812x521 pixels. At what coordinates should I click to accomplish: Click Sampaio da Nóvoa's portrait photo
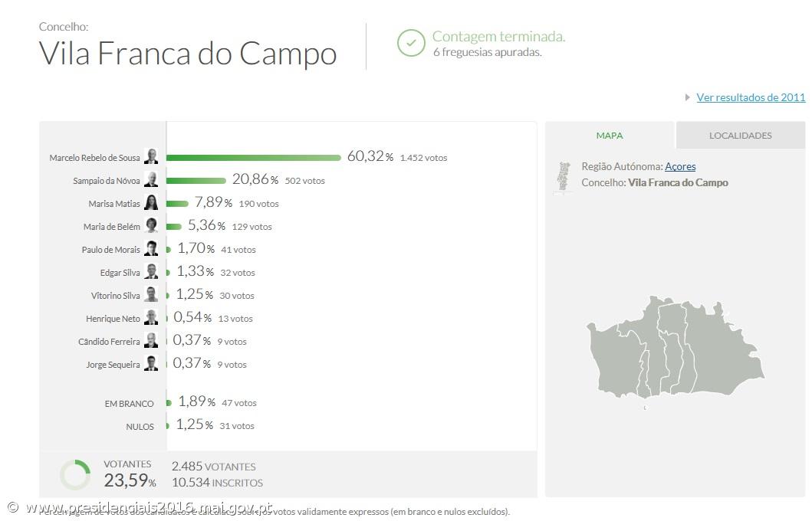click(x=151, y=180)
